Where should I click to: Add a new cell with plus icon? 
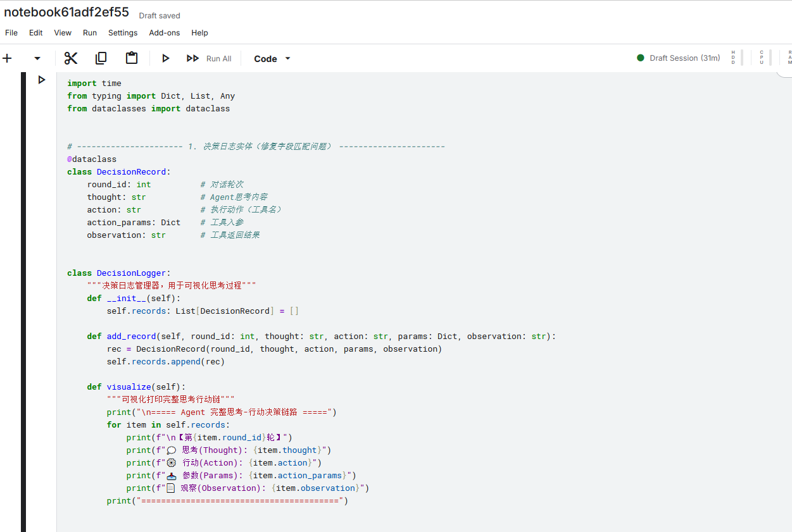8,58
